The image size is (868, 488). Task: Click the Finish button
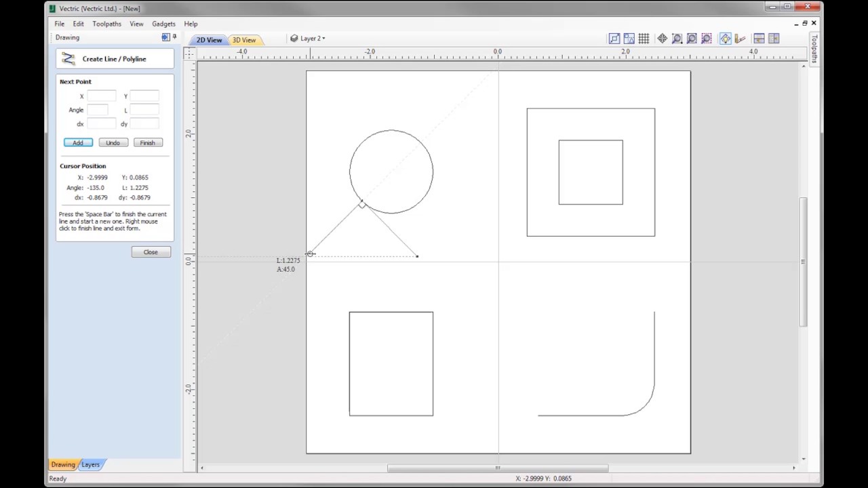coord(148,143)
